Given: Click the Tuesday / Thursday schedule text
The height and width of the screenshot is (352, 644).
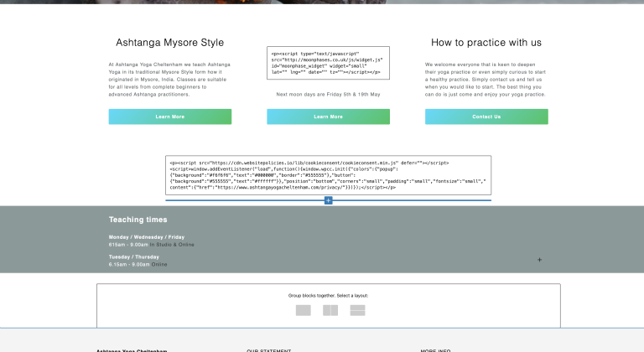Looking at the screenshot, I should pos(133,256).
